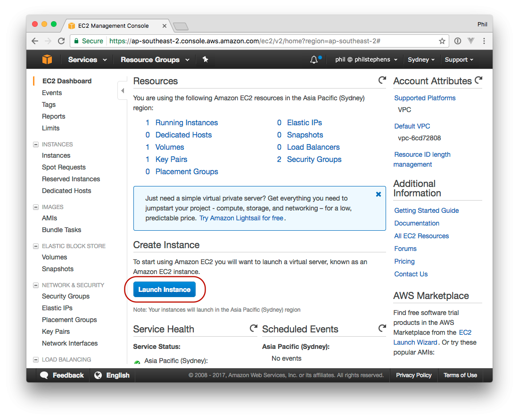Open the Services dropdown menu
Screen dimensions: 519x420
point(87,60)
